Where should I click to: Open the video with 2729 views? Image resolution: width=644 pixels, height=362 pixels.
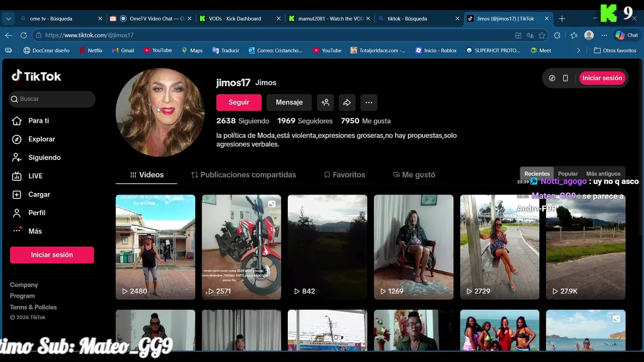(500, 247)
